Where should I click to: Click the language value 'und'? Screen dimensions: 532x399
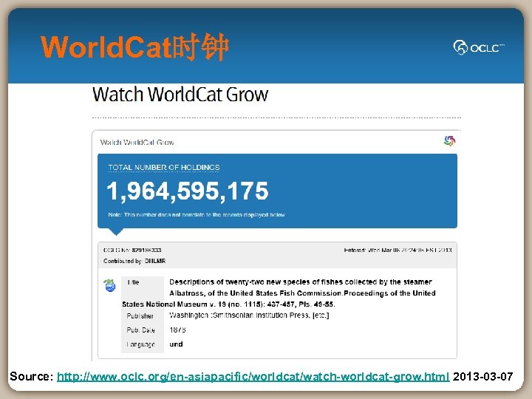[x=176, y=344]
